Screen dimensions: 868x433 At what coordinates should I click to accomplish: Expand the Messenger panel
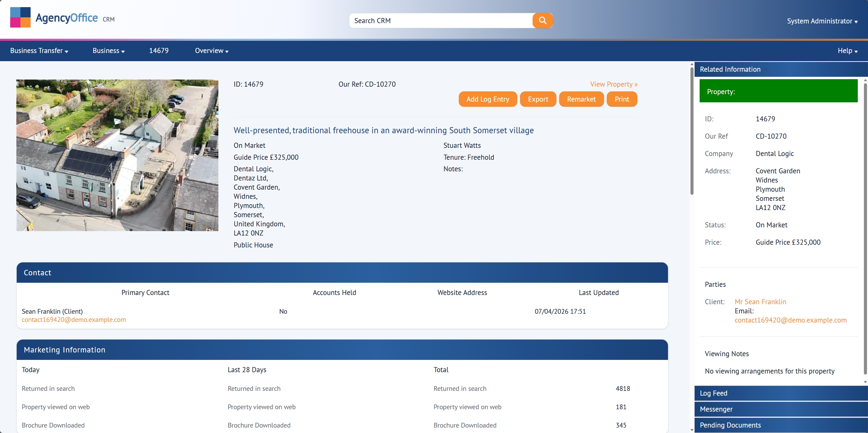pos(716,409)
